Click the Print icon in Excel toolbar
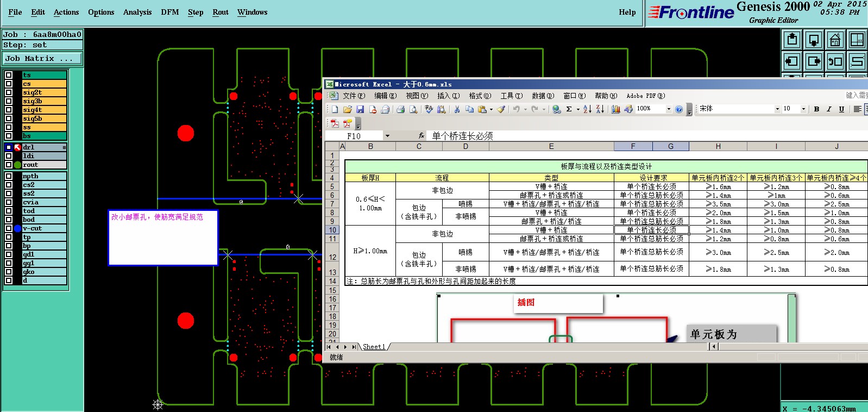 [400, 109]
